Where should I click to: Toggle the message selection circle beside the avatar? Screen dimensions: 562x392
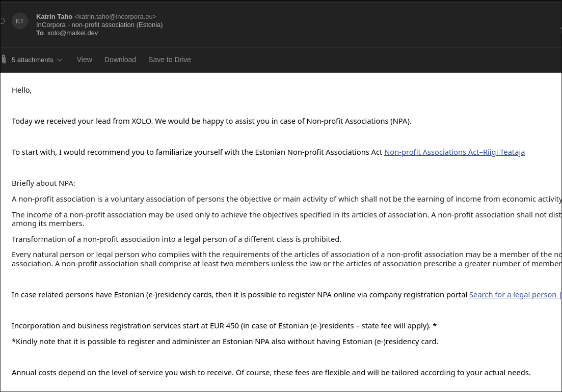pyautogui.click(x=2, y=21)
